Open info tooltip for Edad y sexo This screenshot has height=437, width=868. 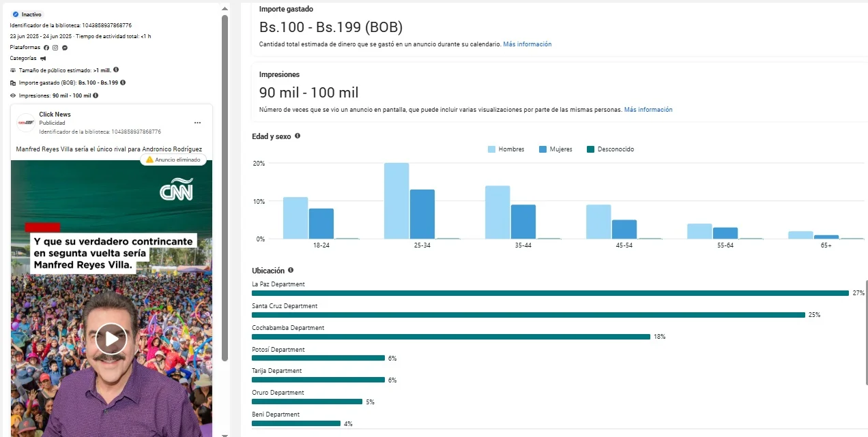tap(298, 136)
